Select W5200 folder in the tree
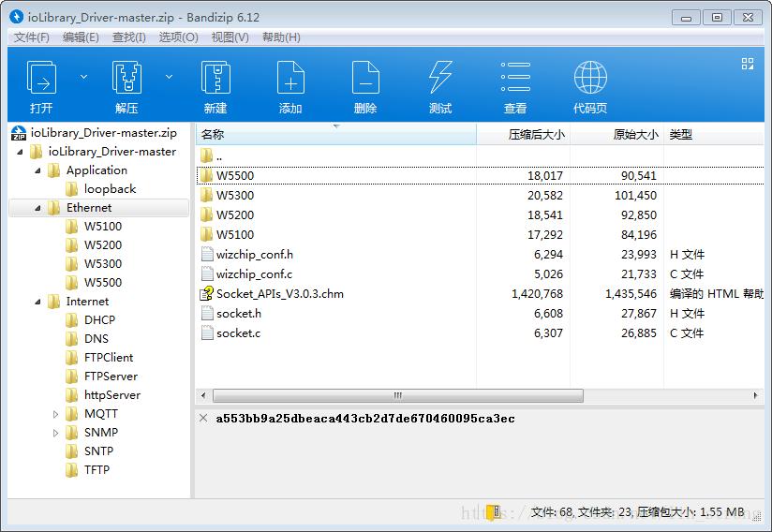The image size is (772, 532). click(102, 245)
